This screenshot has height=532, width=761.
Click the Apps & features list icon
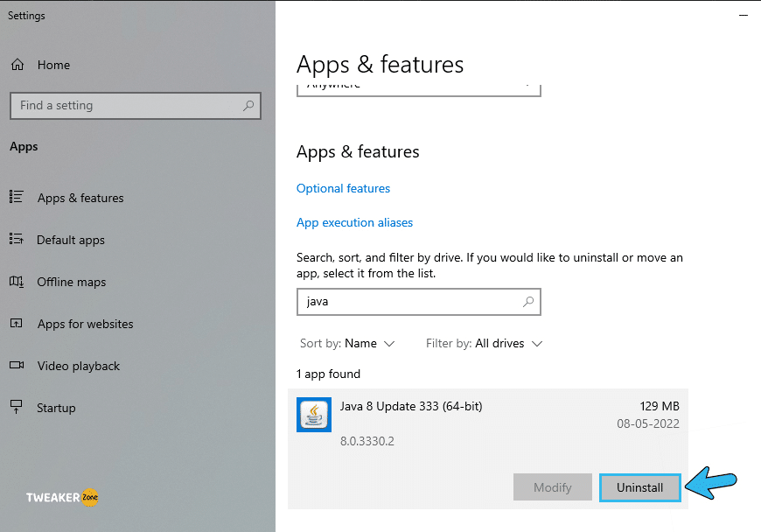(16, 197)
